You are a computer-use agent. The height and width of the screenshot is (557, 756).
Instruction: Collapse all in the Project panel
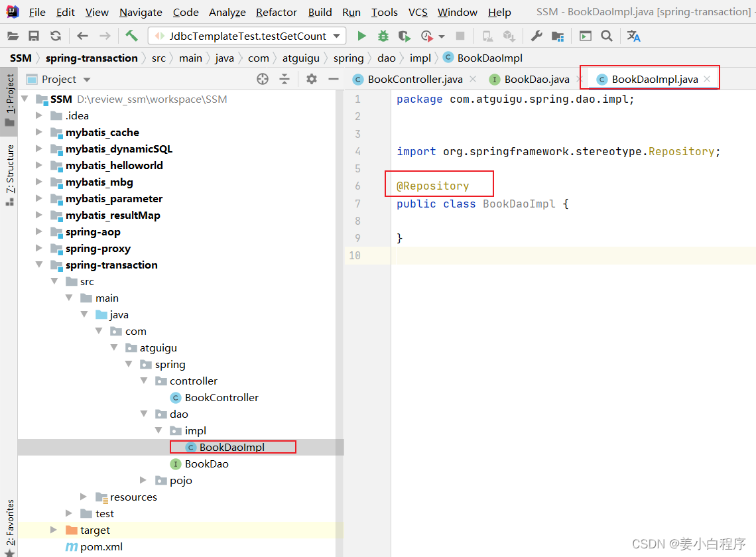click(x=285, y=79)
